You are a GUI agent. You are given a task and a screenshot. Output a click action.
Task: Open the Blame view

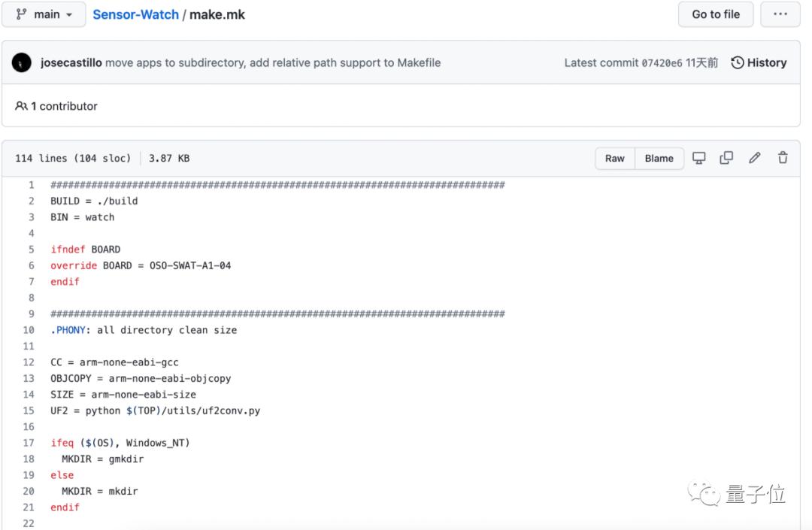[659, 158]
